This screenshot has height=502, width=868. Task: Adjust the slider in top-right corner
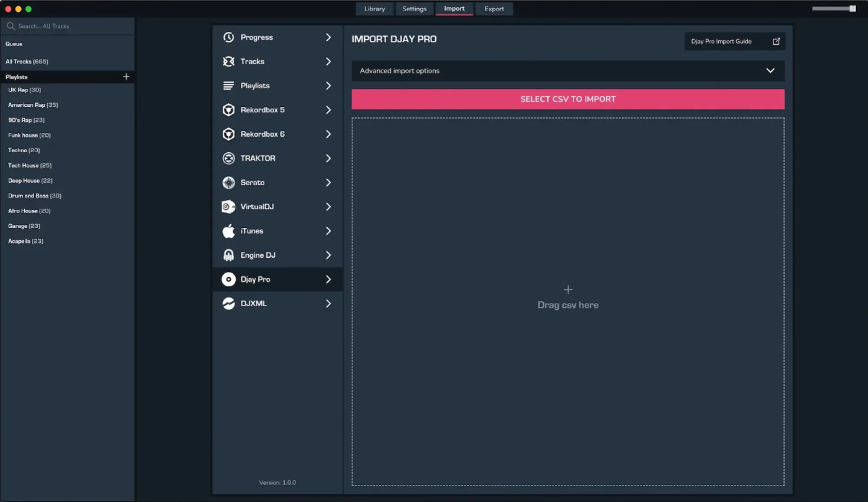click(x=852, y=9)
